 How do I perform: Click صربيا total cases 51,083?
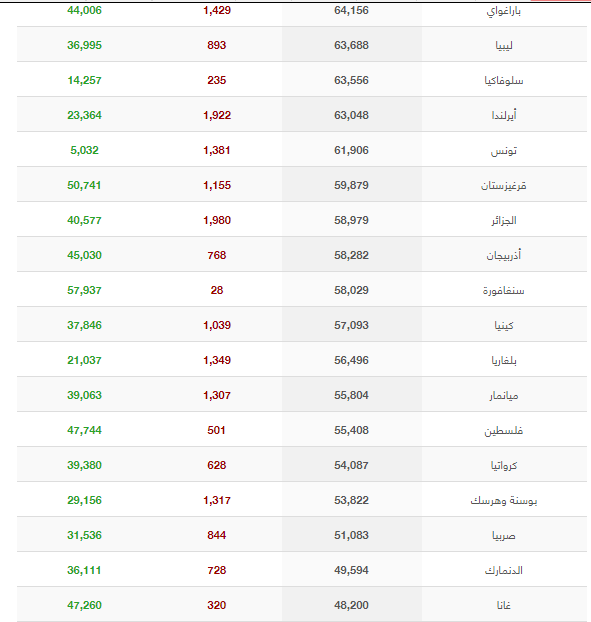click(351, 535)
